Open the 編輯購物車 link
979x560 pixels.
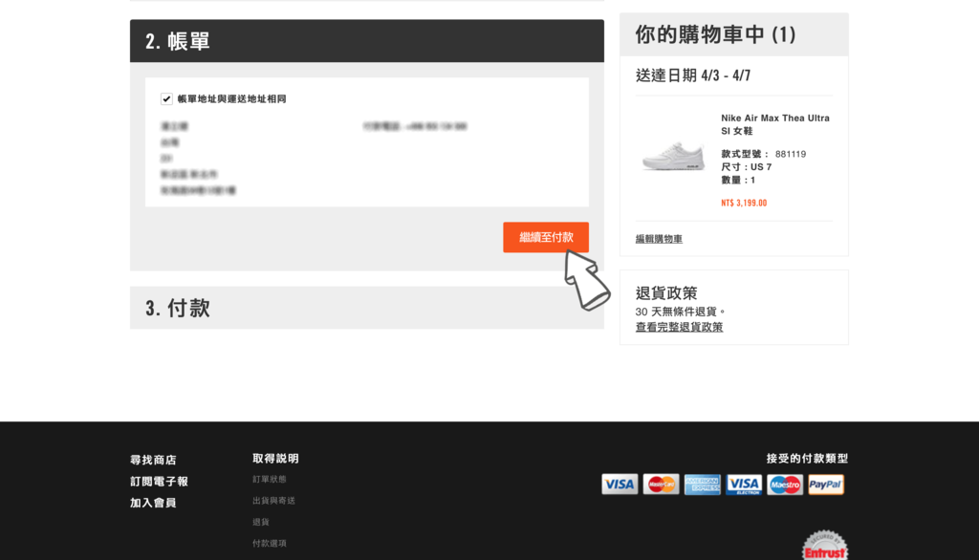click(659, 239)
